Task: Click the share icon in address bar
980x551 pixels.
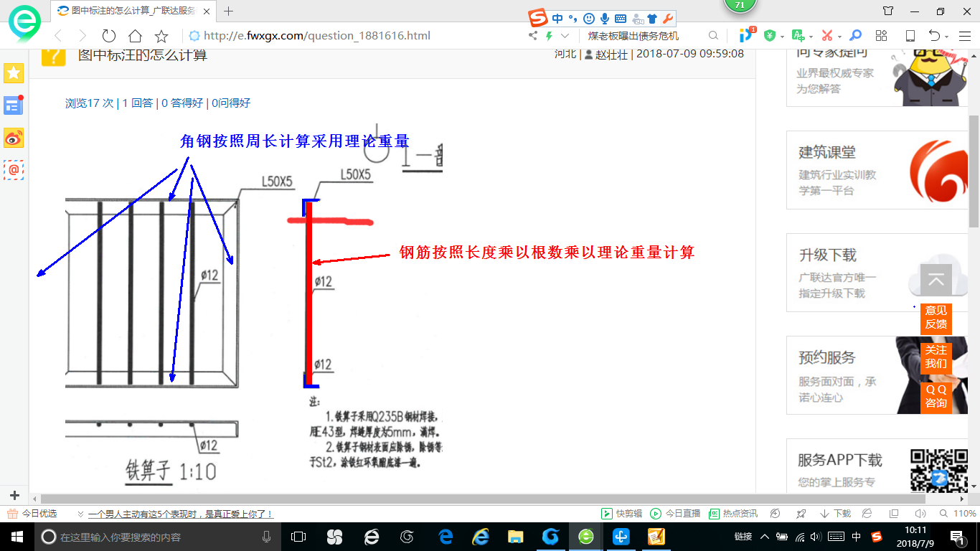Action: [x=533, y=36]
